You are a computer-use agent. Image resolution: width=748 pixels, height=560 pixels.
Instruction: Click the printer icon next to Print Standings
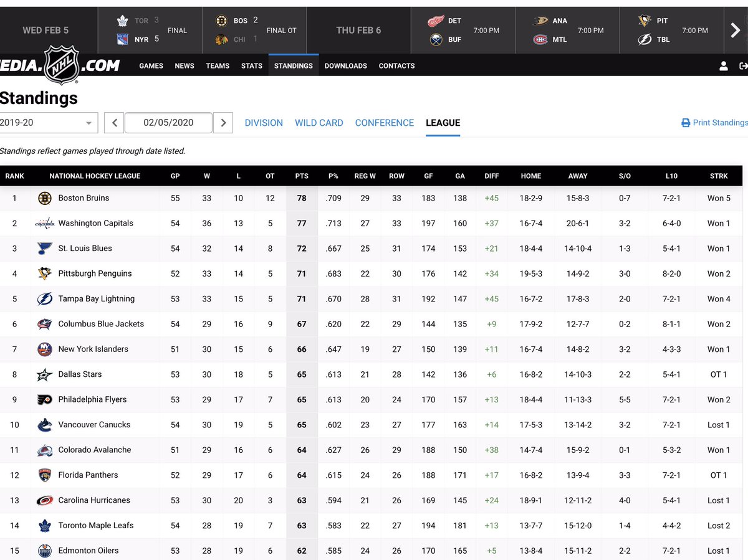pos(686,123)
